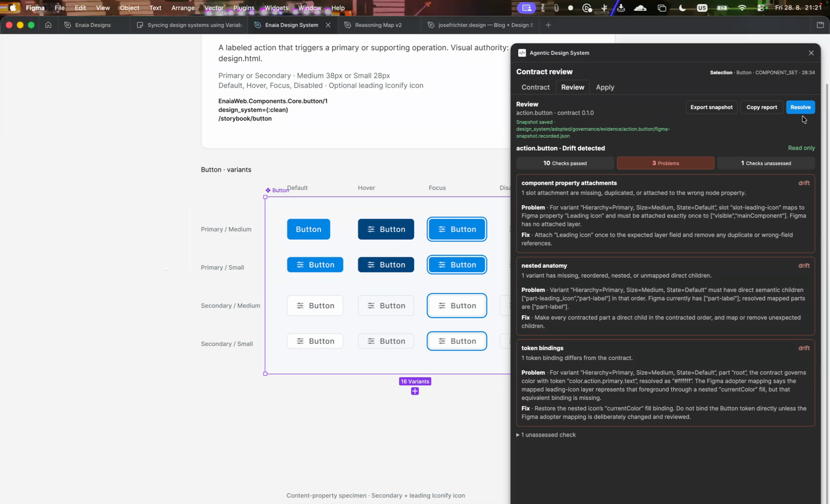Screen dimensions: 830x504
Task: Click the purple screen-sharing menu bar icon
Action: coord(526,7)
